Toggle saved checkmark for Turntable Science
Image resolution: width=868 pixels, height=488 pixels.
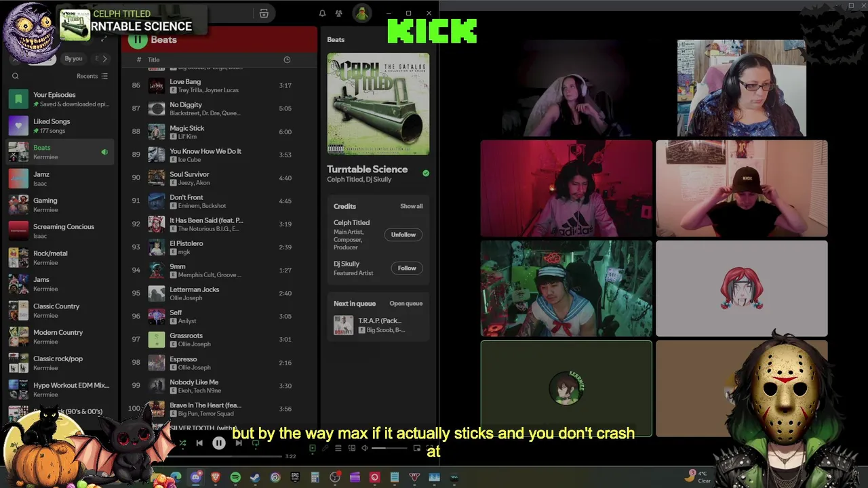click(x=426, y=174)
